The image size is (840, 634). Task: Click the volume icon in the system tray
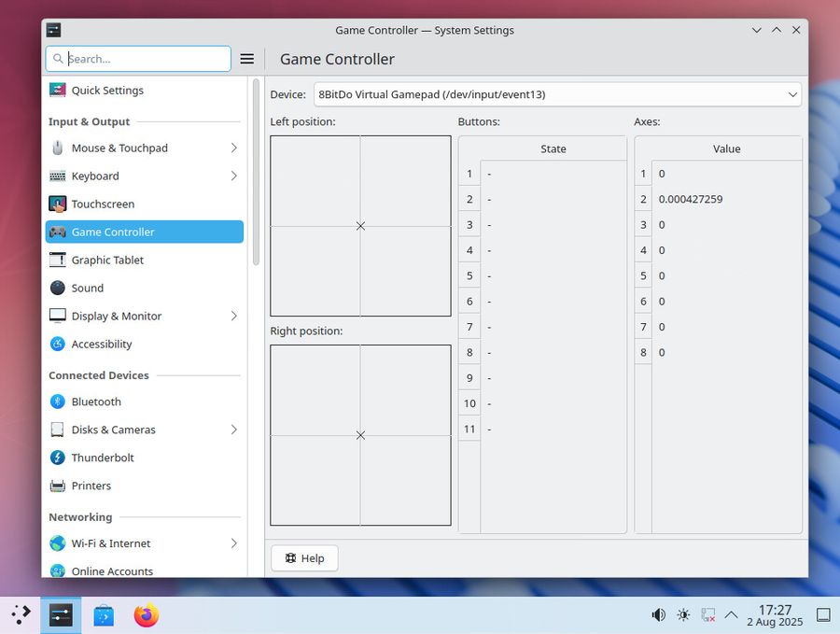point(658,614)
